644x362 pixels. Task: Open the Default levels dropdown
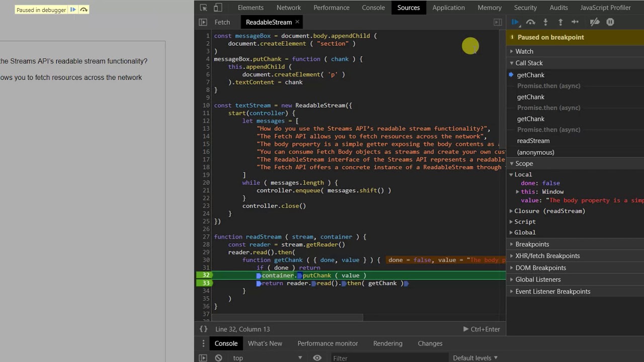(x=475, y=358)
